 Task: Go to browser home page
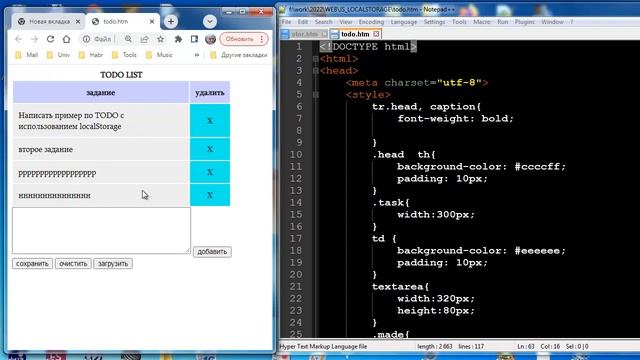(66, 39)
